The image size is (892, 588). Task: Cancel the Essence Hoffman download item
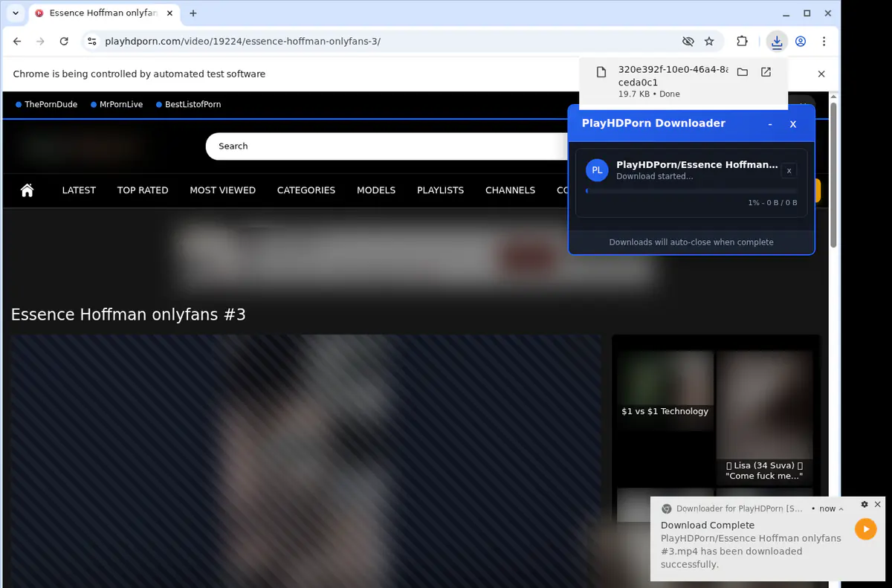[789, 171]
